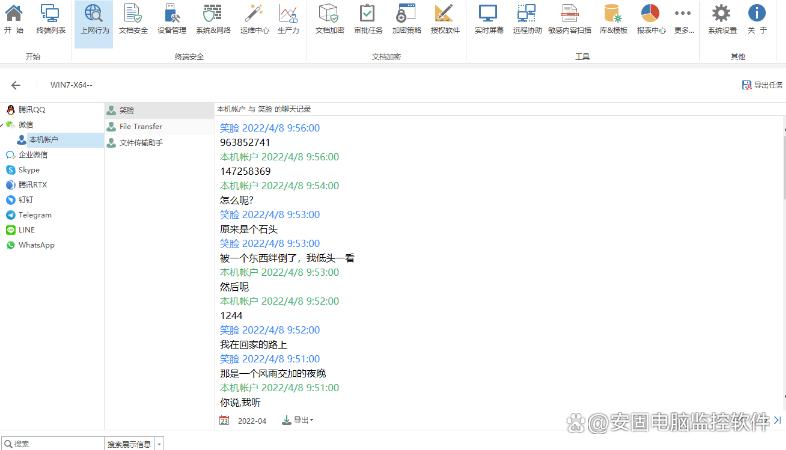Select WhatsApp in the messenger list
This screenshot has height=450, width=786.
[x=36, y=245]
